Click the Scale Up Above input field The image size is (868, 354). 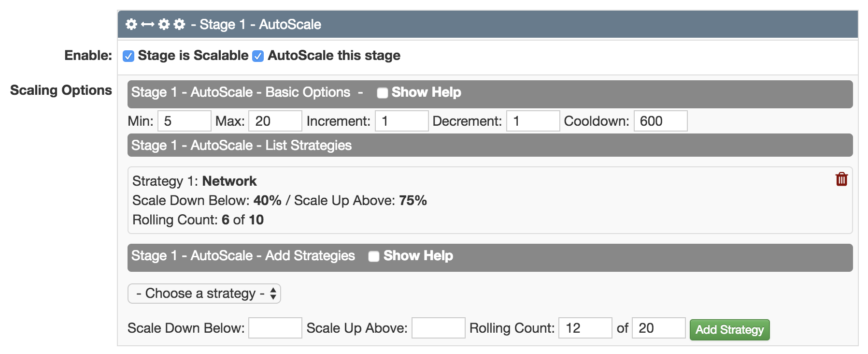[x=439, y=328]
